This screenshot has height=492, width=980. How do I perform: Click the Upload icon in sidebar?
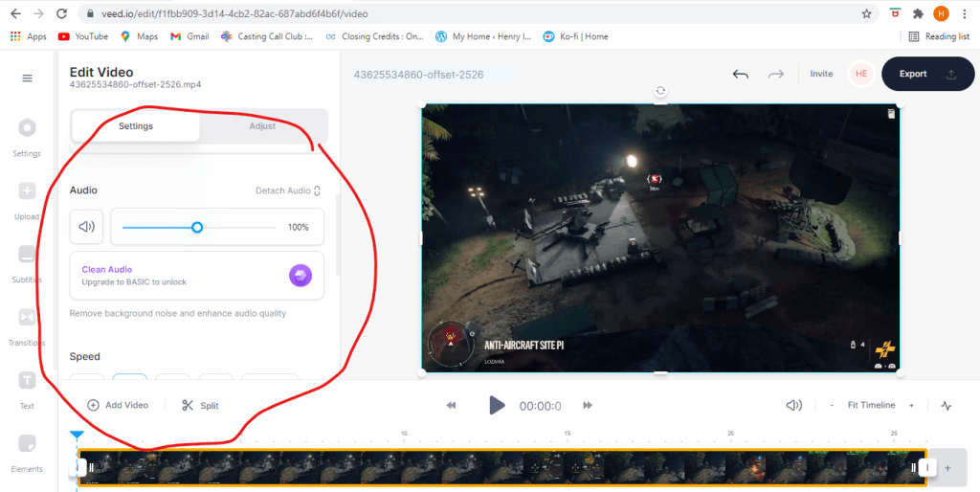pyautogui.click(x=27, y=191)
